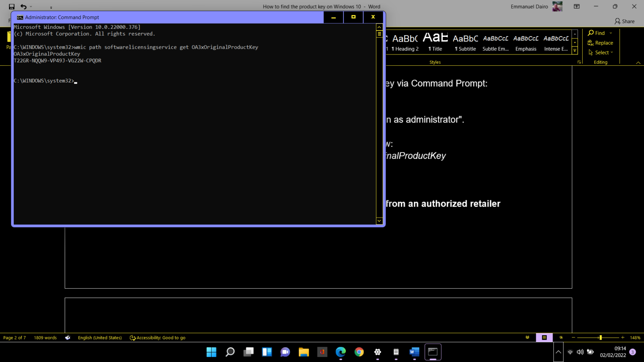Open the Replace tool

[x=600, y=42]
